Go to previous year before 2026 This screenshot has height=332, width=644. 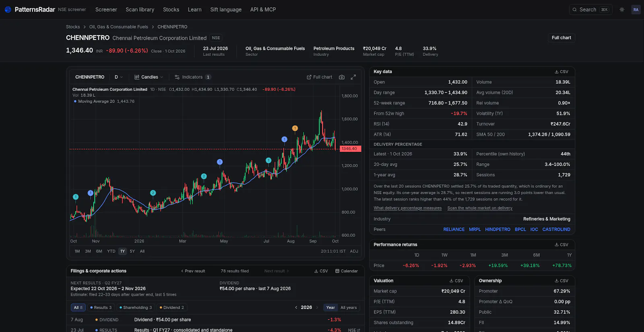(296, 307)
